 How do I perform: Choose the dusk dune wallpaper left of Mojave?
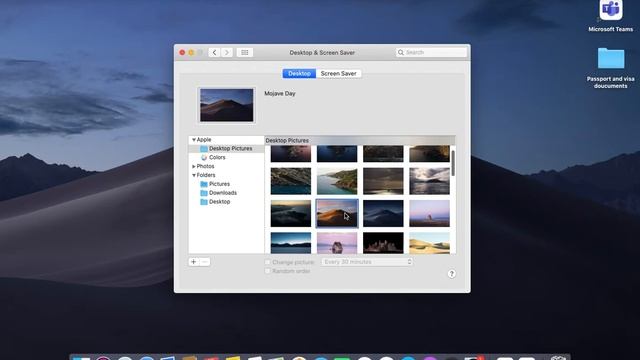(291, 213)
